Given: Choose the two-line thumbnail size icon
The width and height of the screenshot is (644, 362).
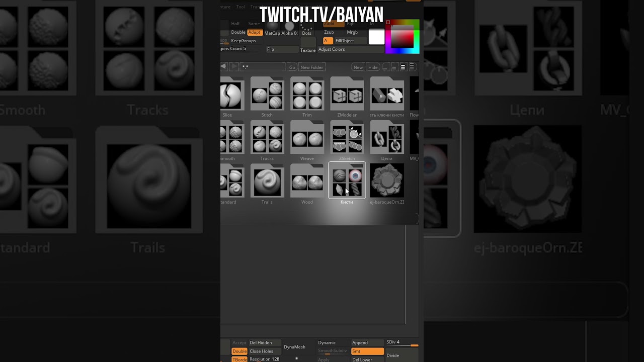Looking at the screenshot, I should (x=394, y=67).
